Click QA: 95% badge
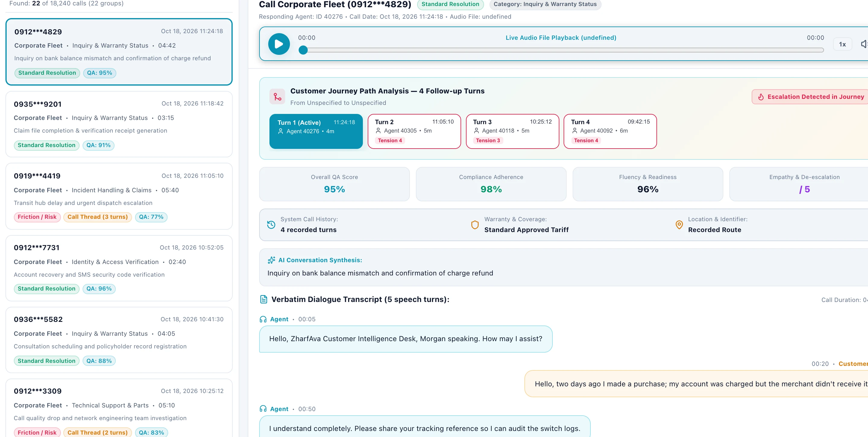The image size is (868, 437). click(x=99, y=73)
